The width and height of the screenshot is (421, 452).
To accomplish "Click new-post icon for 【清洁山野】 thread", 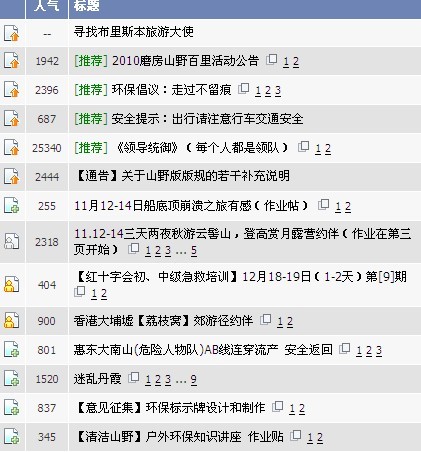I will 11,436.
